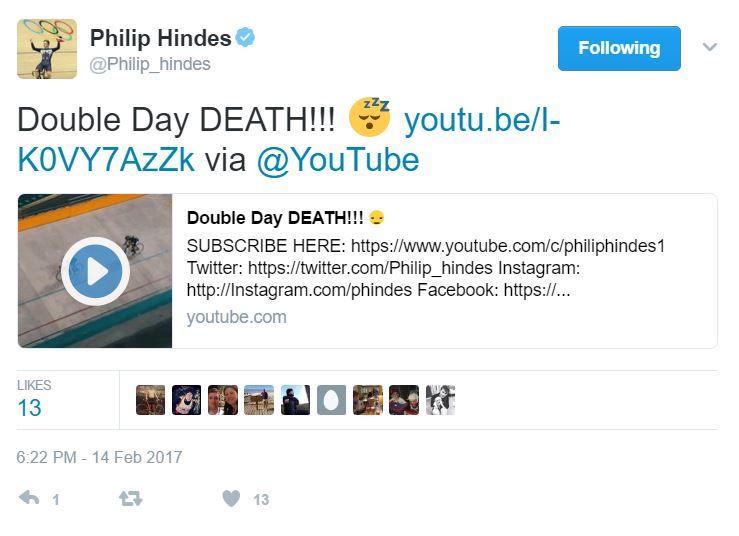Screen dimensions: 739x536
Task: Click the sleeping face emoji
Action: click(370, 117)
